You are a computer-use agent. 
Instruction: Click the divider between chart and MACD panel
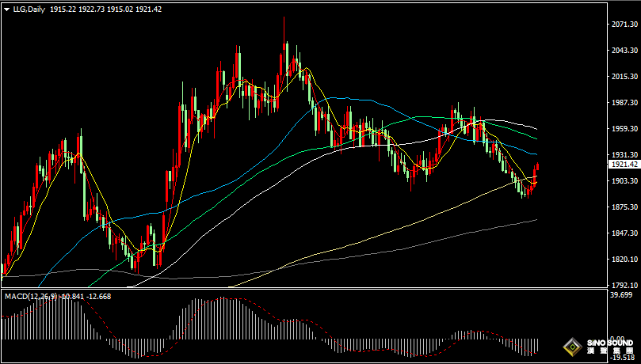tap(301, 290)
